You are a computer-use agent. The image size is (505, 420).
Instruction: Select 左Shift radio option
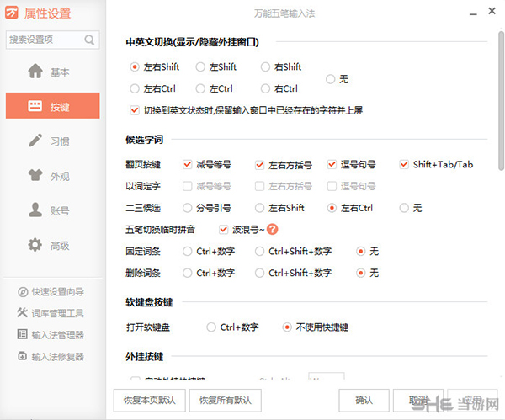200,67
